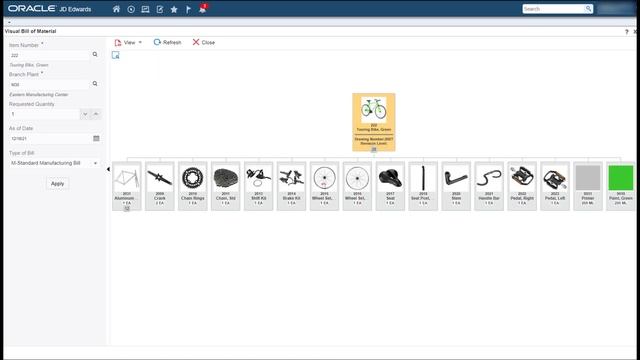This screenshot has width=640, height=360.
Task: Open the blurred user account menu
Action: (x=616, y=9)
